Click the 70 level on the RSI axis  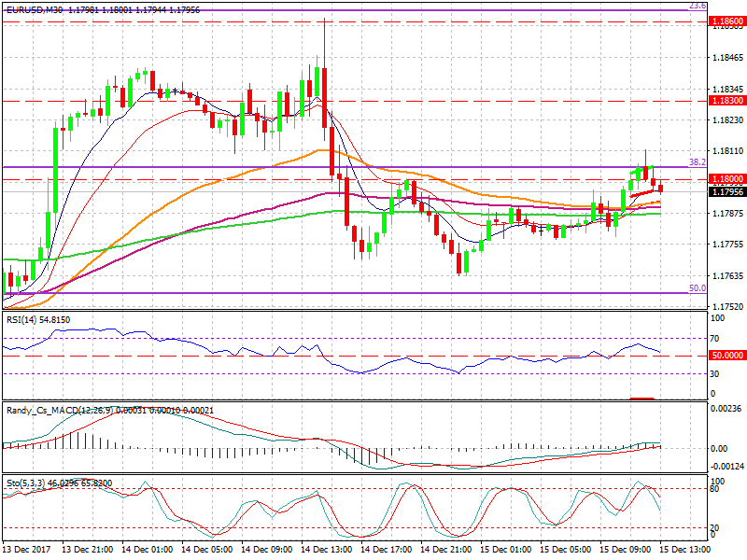click(714, 339)
